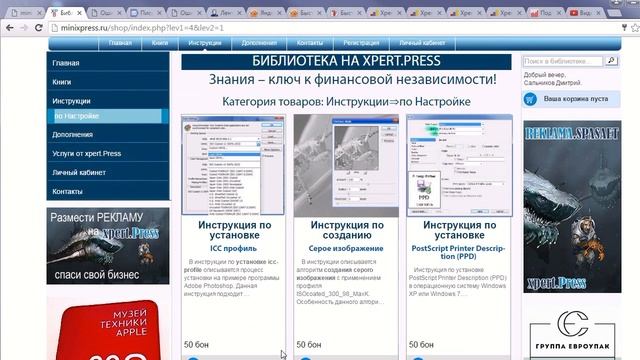
Task: Go back with the browser back arrow
Action: tap(9, 28)
